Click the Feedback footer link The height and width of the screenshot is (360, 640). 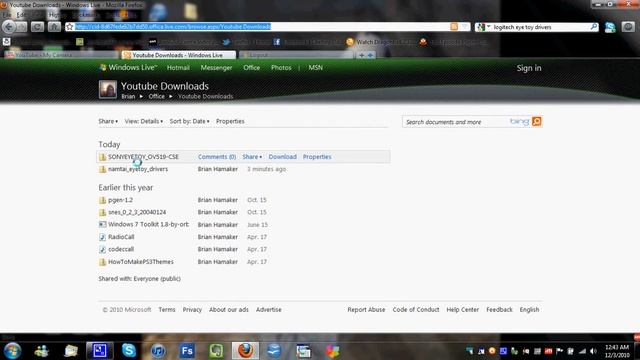pos(499,310)
